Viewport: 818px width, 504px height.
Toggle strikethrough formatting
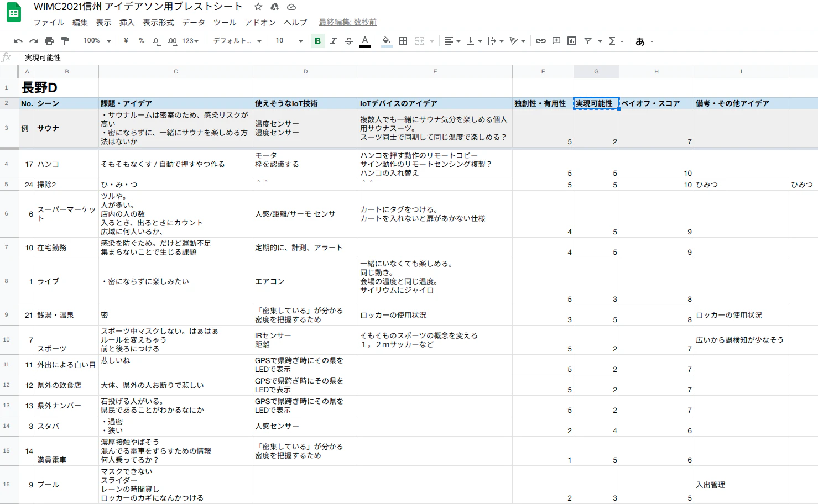tap(349, 41)
